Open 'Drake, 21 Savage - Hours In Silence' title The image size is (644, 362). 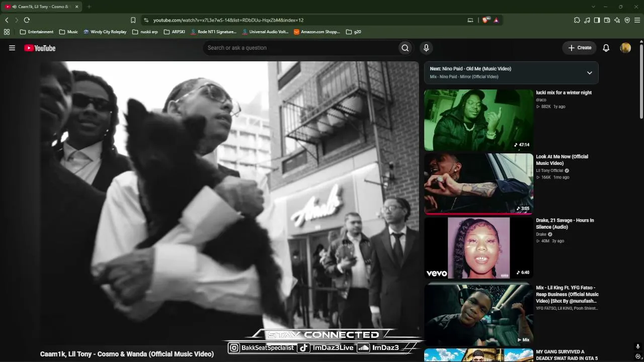point(565,224)
